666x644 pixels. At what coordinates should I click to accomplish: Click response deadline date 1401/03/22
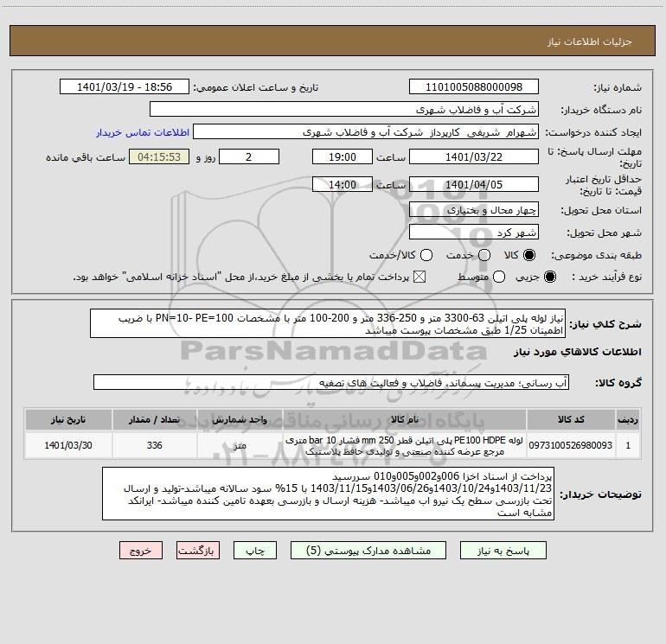pyautogui.click(x=474, y=156)
